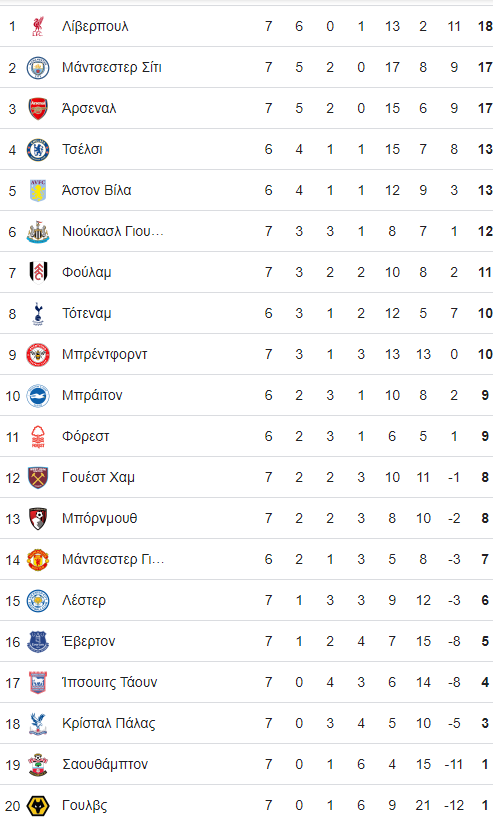Image resolution: width=493 pixels, height=827 pixels.
Task: Click the Manchester City crest icon
Action: [38, 68]
